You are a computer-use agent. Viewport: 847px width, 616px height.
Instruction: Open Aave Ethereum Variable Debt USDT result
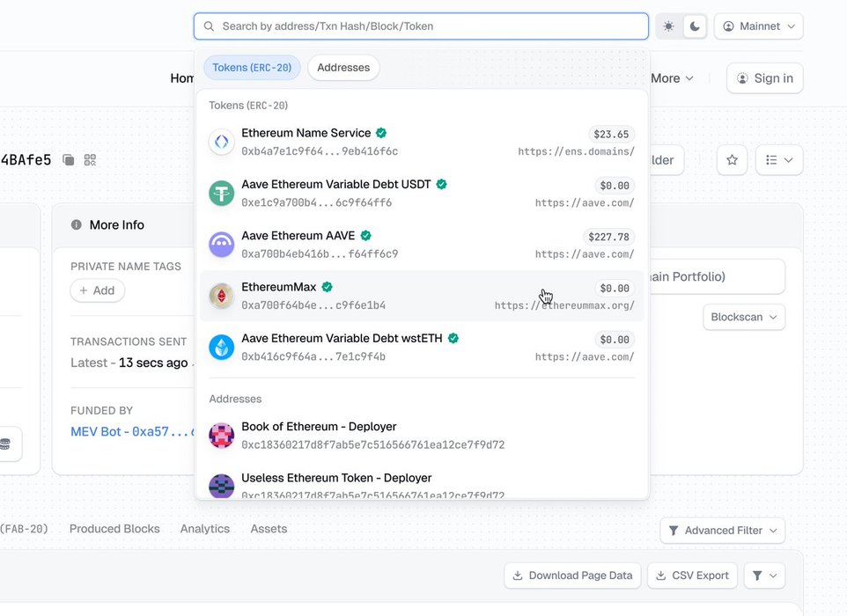click(422, 194)
